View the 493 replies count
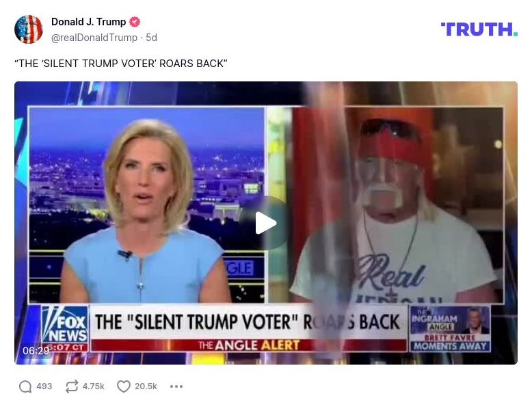This screenshot has height=407, width=532. click(x=44, y=386)
